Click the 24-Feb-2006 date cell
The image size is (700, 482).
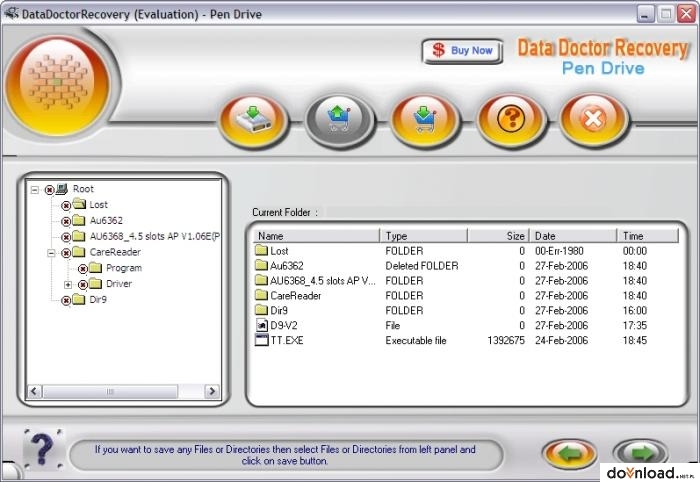coord(562,341)
